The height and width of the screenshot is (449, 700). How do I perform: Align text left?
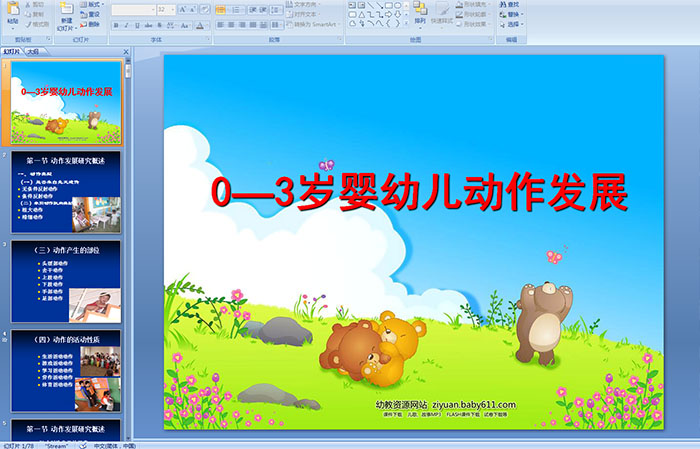221,25
